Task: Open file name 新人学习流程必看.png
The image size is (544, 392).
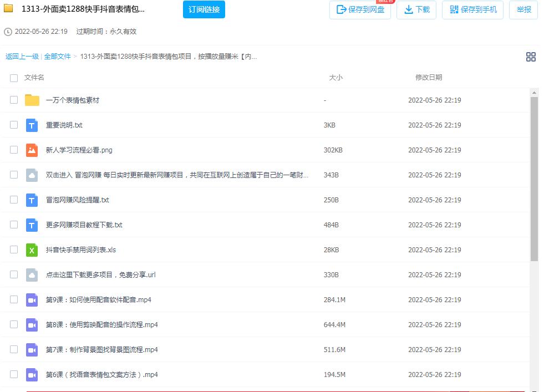Action: (79, 150)
